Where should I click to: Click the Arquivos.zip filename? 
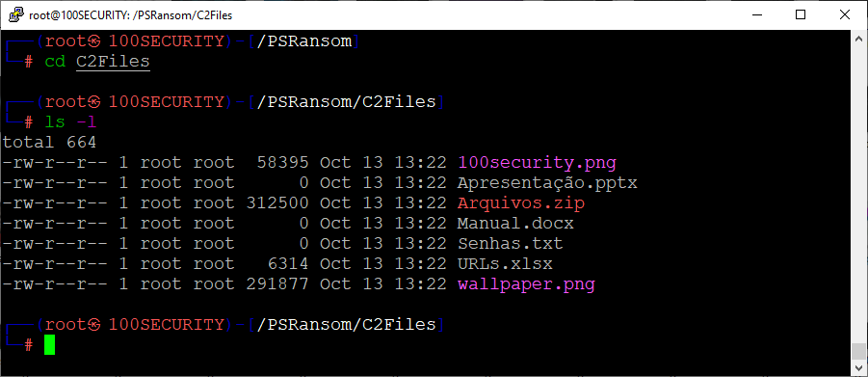[521, 203]
